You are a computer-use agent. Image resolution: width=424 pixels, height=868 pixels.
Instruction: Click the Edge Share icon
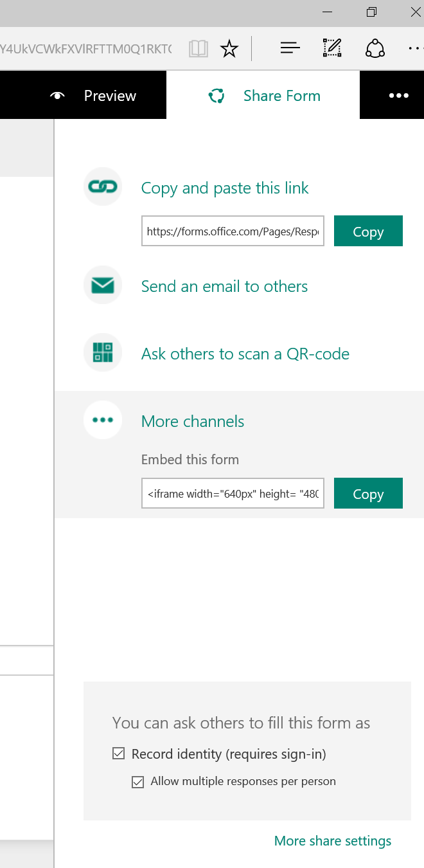[375, 48]
